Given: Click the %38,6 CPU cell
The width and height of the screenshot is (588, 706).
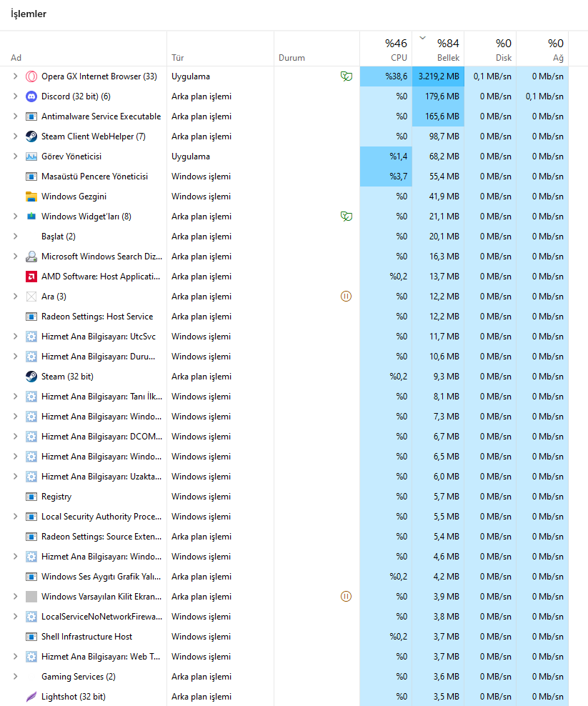Looking at the screenshot, I should point(386,76).
